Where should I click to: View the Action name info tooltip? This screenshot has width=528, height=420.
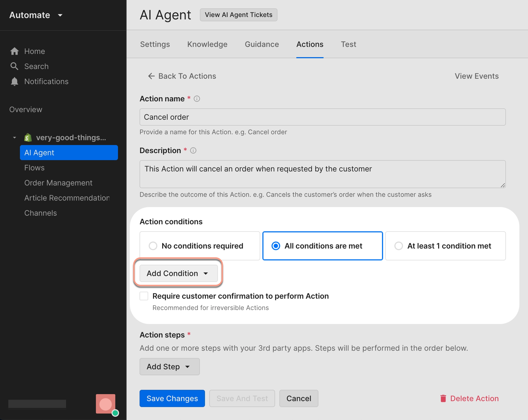(197, 99)
